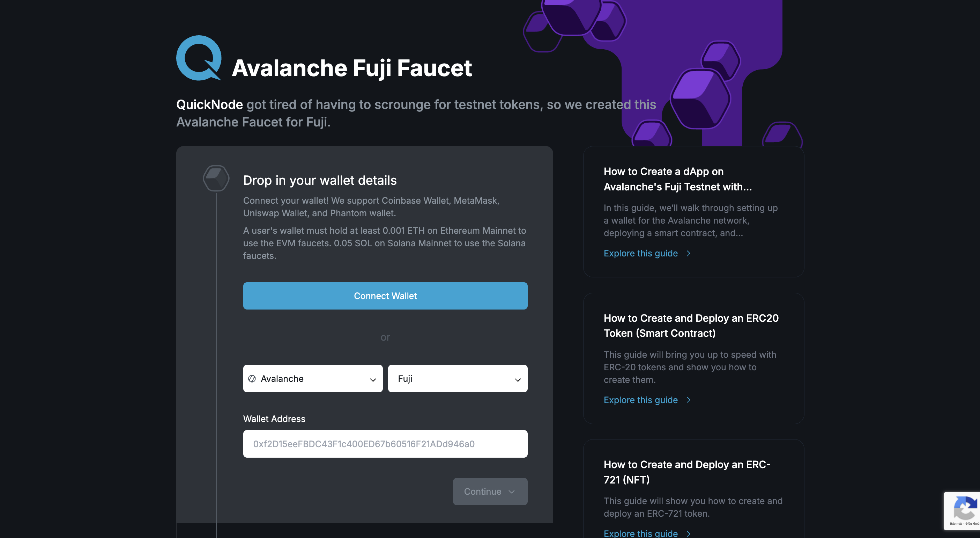Click the QuickNode text in the description
This screenshot has width=980, height=538.
[x=210, y=105]
